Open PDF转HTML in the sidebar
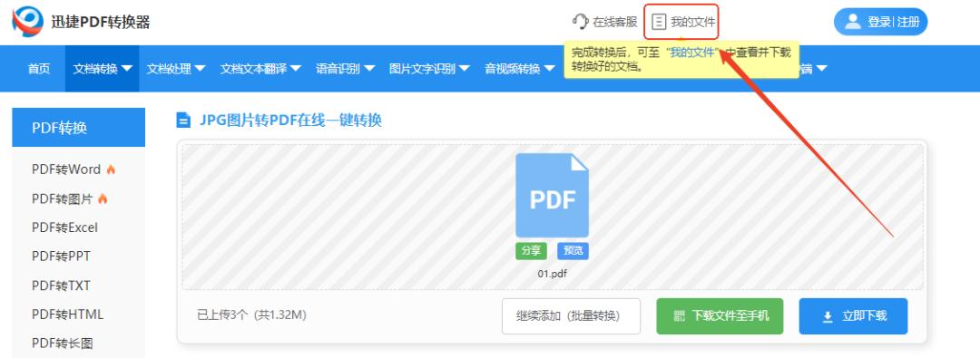Viewport: 980px width, 358px height. tap(67, 314)
